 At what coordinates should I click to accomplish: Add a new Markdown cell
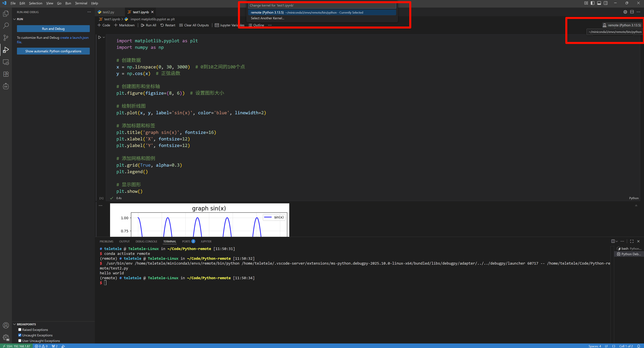coord(124,25)
